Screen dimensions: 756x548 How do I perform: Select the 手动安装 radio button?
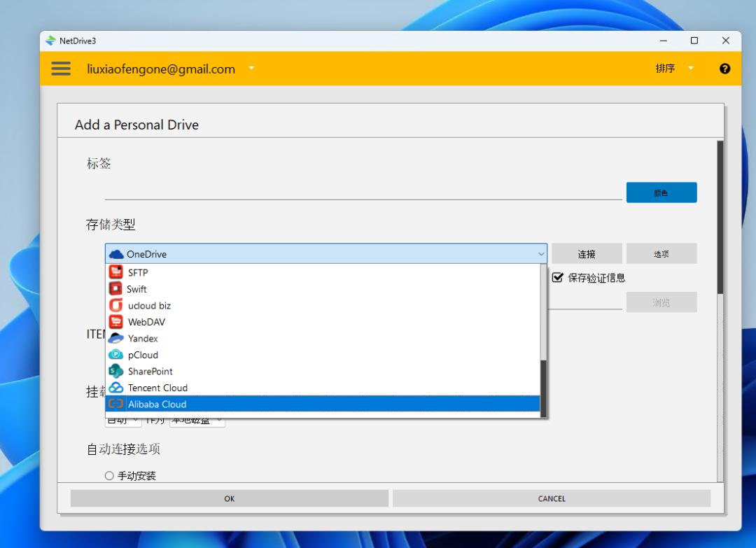tap(109, 476)
